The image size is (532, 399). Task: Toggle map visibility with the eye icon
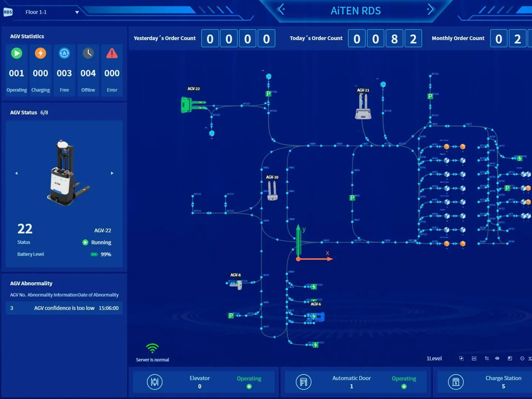[x=497, y=358]
